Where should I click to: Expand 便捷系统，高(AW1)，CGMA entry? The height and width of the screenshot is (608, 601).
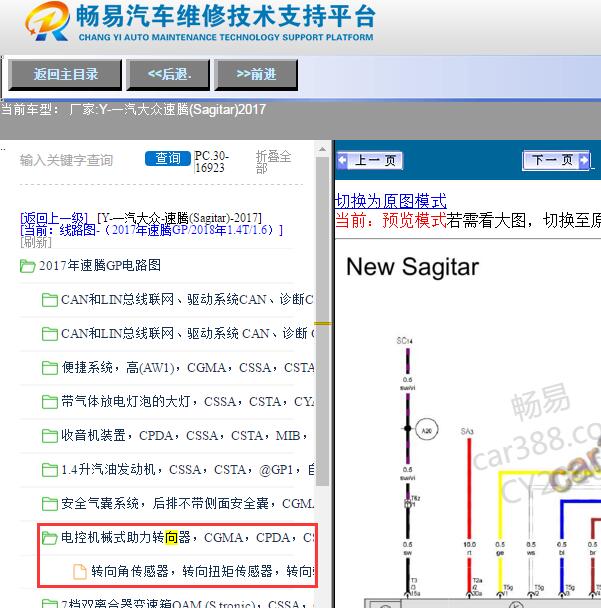[x=188, y=368]
